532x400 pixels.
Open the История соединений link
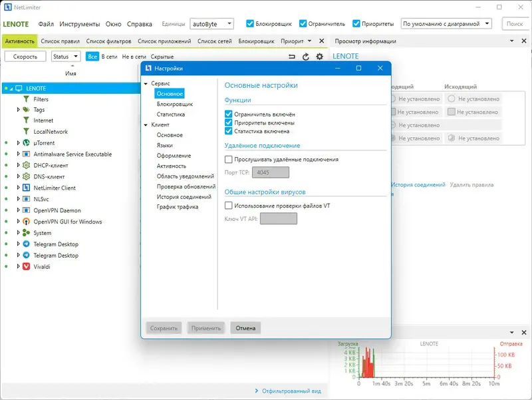coord(418,185)
